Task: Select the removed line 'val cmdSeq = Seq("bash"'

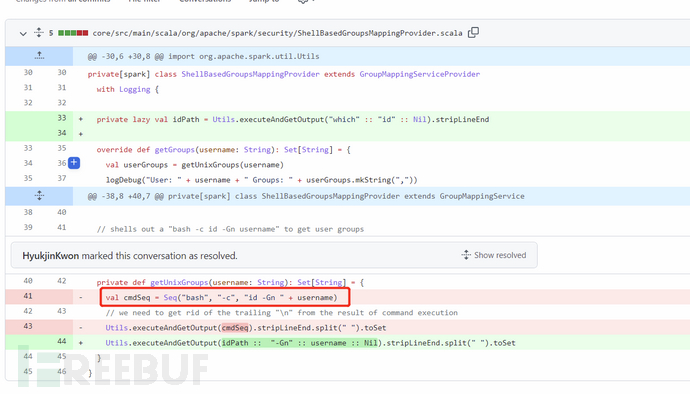Action: [x=221, y=298]
